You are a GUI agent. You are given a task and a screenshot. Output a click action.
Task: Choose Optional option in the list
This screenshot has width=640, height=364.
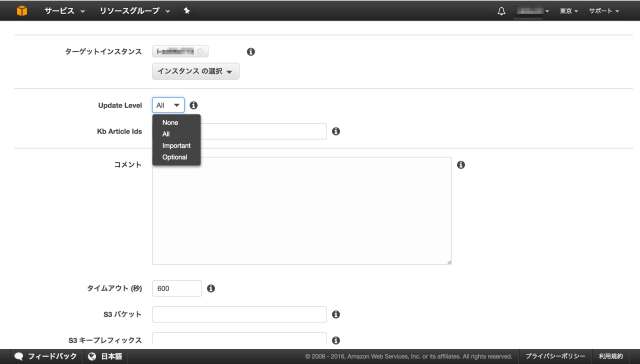[x=176, y=157]
